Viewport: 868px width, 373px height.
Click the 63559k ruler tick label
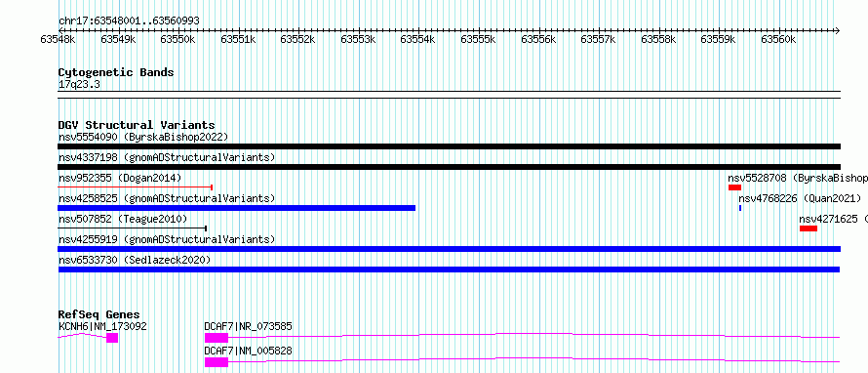tap(719, 39)
